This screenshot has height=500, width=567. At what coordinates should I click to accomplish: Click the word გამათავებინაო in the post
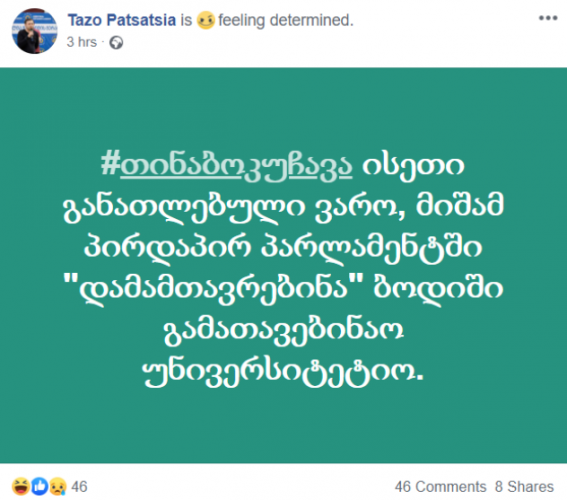click(x=284, y=330)
